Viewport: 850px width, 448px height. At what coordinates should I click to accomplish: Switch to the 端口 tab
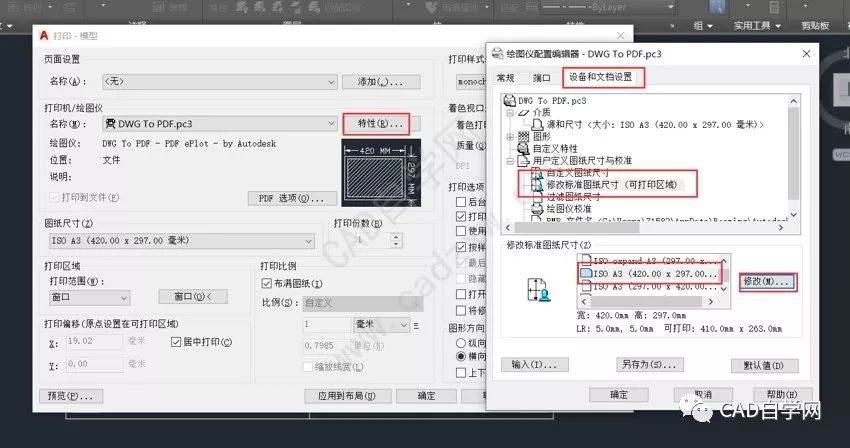point(541,78)
